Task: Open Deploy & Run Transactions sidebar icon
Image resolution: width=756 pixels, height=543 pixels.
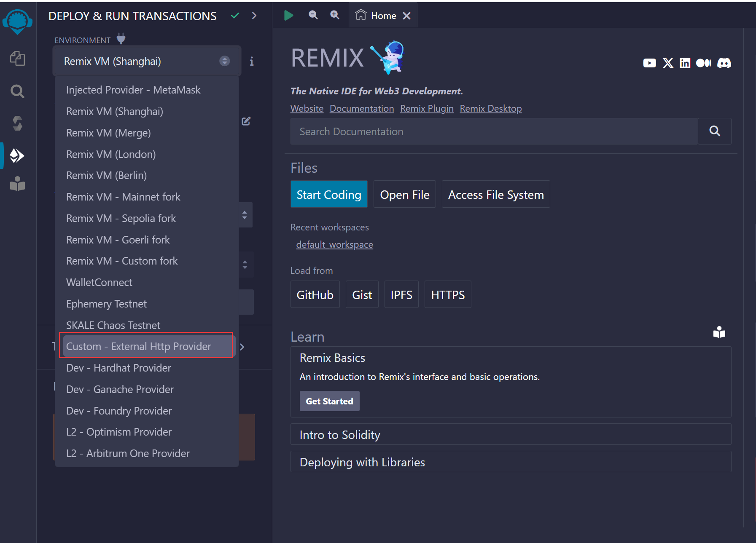Action: tap(17, 155)
